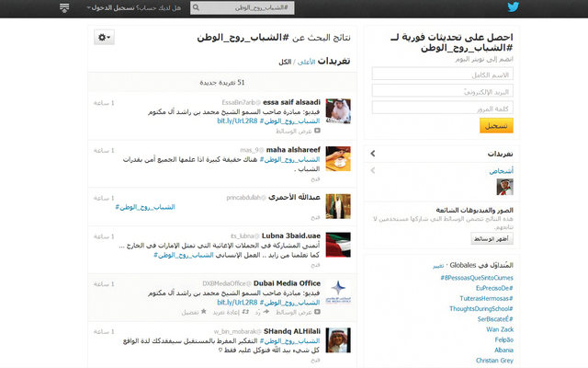
Task: Click the أظهر الوسائط button
Action: pyautogui.click(x=492, y=239)
